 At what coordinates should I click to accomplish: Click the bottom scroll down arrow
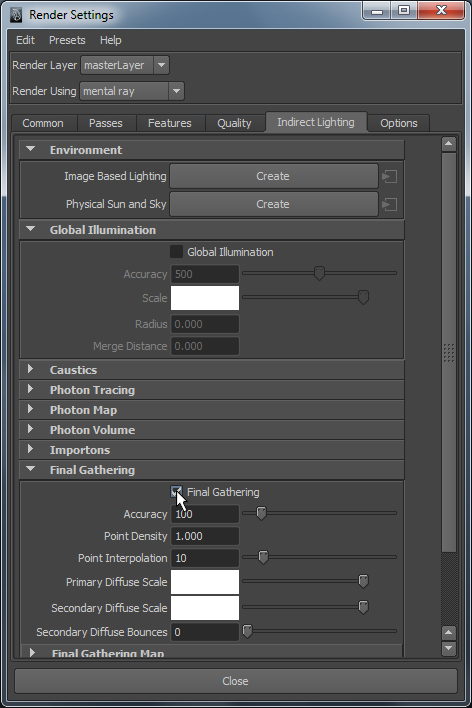coord(449,648)
